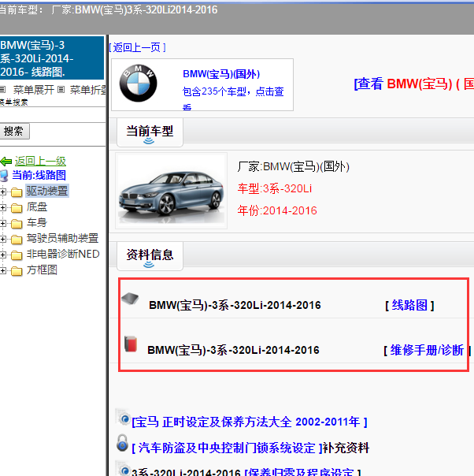
Task: Click BMW(宝马)-3系-320Li-2014-2016 title in 维修手册 row
Action: pyautogui.click(x=233, y=350)
